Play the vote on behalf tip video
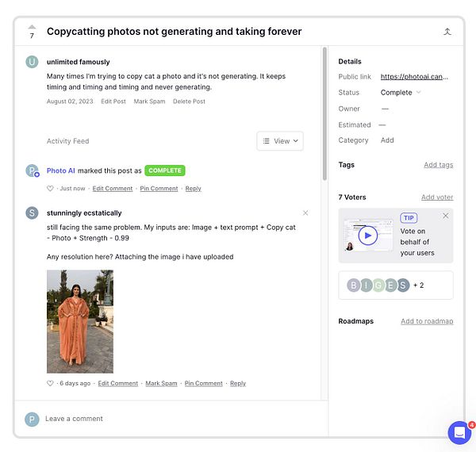 point(367,236)
